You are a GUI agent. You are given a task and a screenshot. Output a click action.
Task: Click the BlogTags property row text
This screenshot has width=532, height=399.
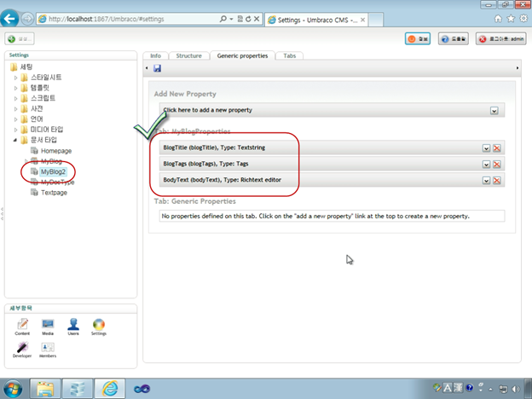(x=205, y=164)
